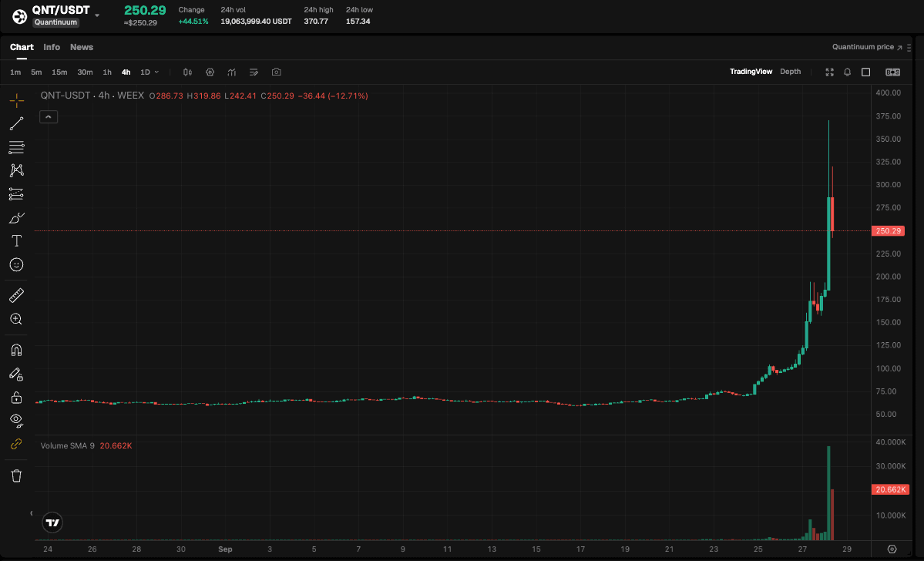
Task: Switch to the Chart tab
Action: tap(22, 47)
